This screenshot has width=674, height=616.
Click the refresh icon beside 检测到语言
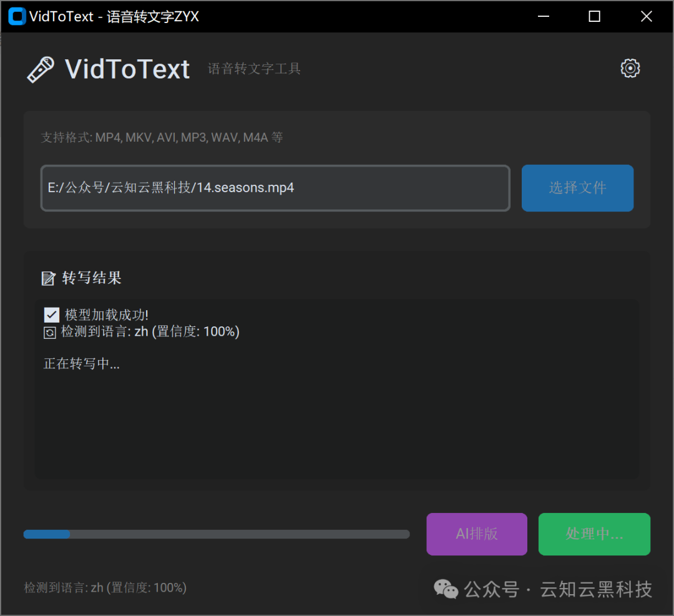(x=50, y=333)
